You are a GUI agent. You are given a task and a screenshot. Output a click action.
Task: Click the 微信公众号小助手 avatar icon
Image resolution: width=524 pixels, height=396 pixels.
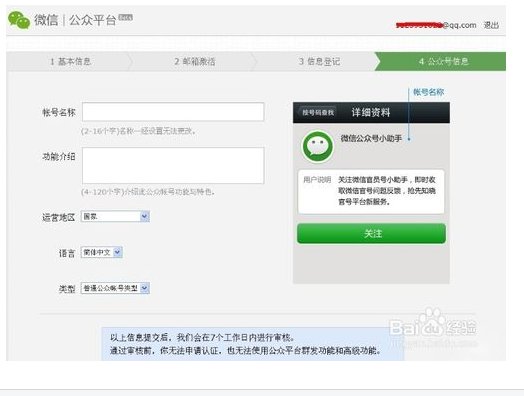coord(317,147)
